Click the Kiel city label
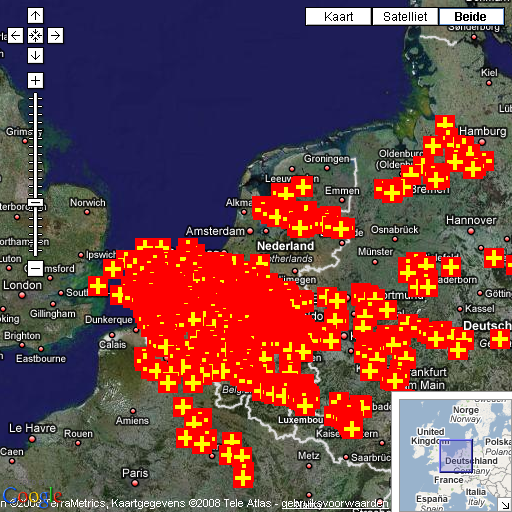The width and height of the screenshot is (512, 512). click(x=489, y=73)
